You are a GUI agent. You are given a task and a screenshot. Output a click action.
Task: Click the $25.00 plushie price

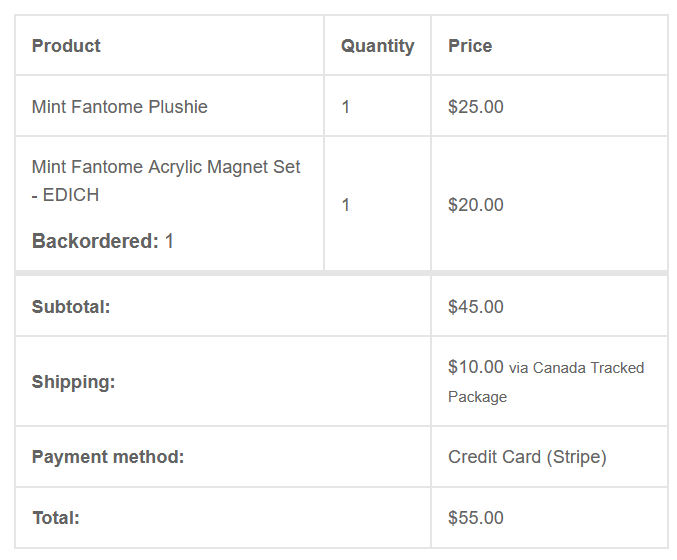tap(476, 107)
